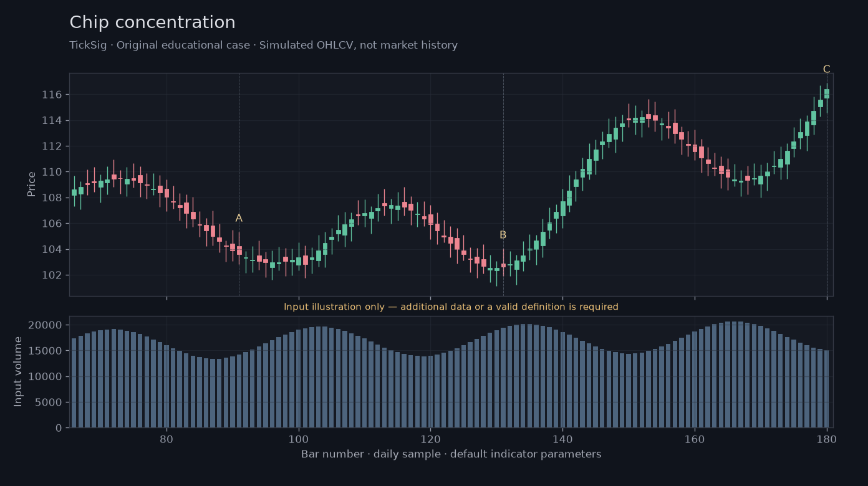Select marker C above the price chart
This screenshot has width=868, height=486.
827,69
